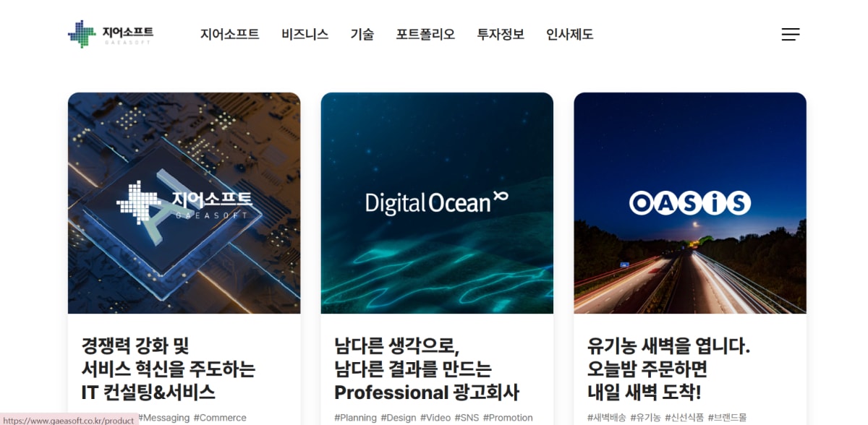Click the white Gaeasoft logo on the chip image

[x=184, y=202]
